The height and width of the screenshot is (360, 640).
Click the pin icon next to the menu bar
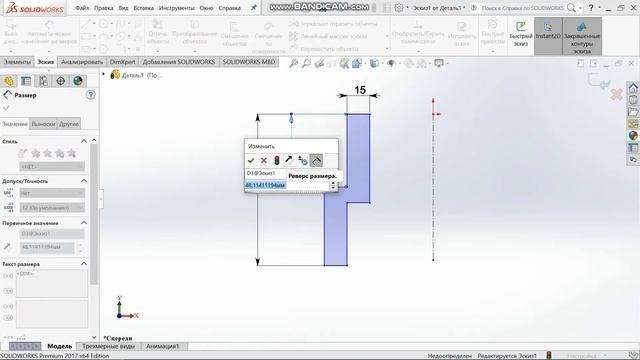253,8
